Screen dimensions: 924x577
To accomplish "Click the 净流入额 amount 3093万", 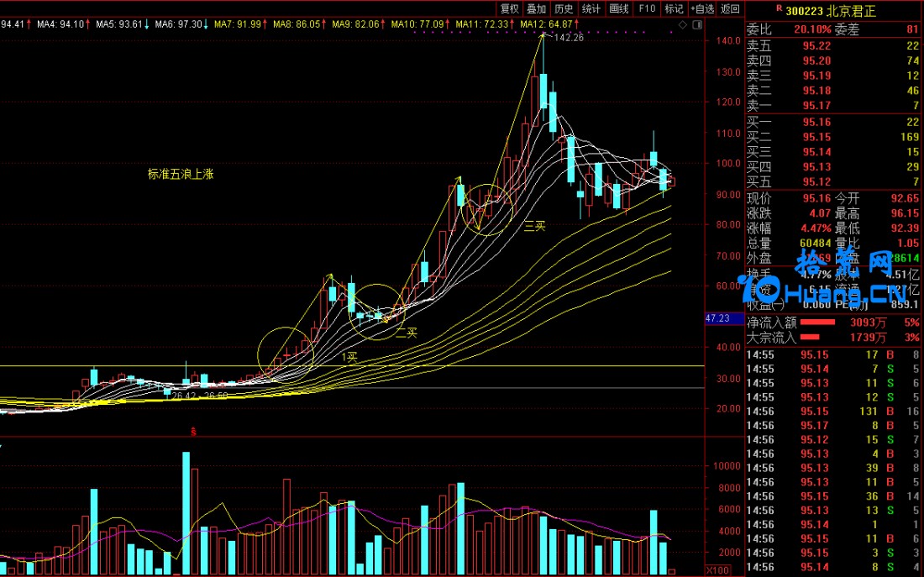I will (868, 323).
